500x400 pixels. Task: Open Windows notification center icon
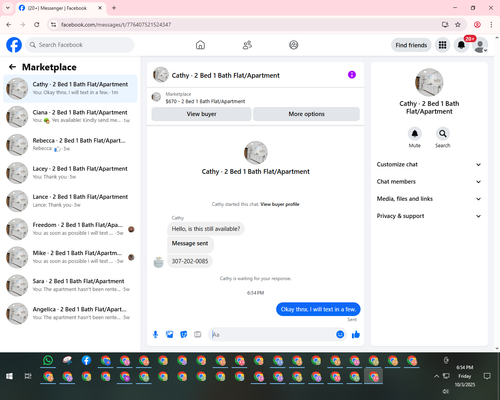[x=487, y=376]
